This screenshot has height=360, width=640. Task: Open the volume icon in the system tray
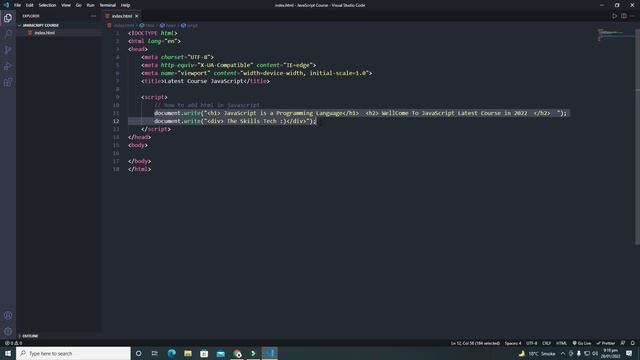[x=595, y=353]
